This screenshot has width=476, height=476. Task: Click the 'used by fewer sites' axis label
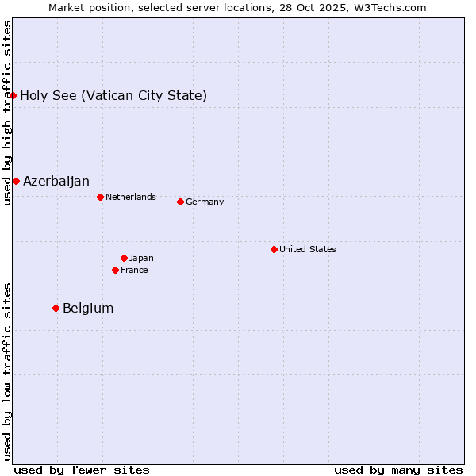[x=82, y=470]
